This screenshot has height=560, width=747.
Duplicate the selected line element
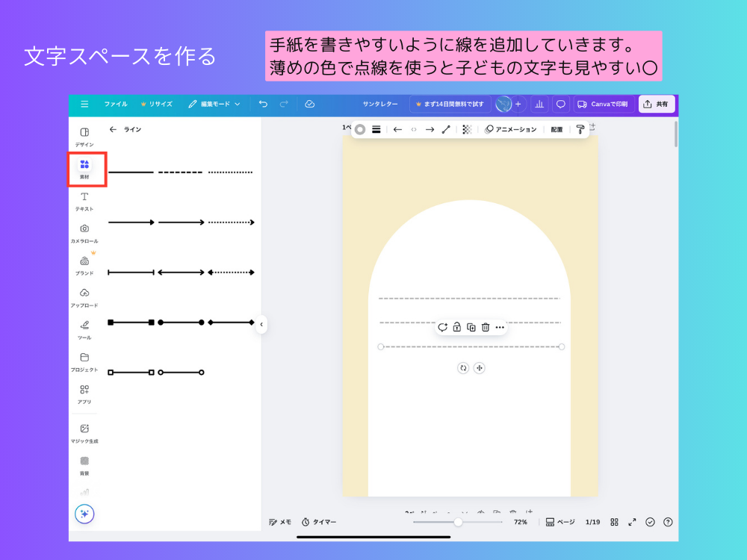pyautogui.click(x=470, y=327)
